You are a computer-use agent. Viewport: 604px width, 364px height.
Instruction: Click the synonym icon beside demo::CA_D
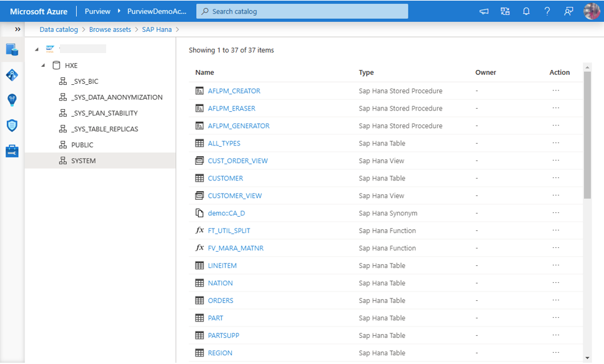199,213
